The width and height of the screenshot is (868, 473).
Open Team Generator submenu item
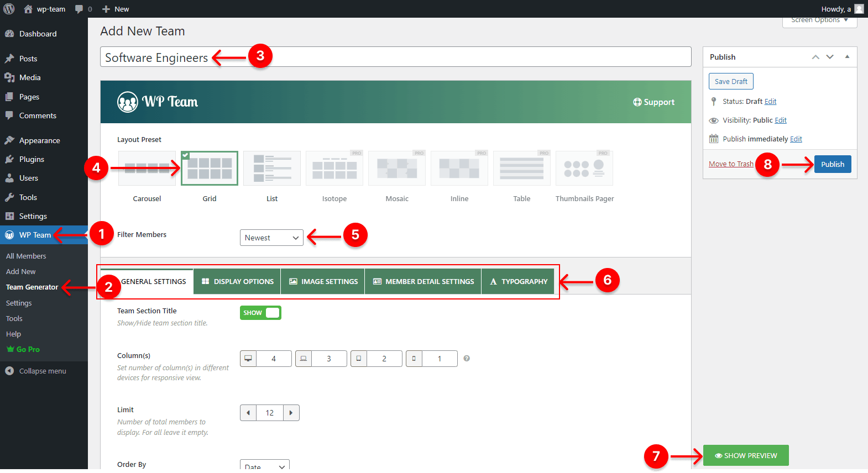[32, 287]
